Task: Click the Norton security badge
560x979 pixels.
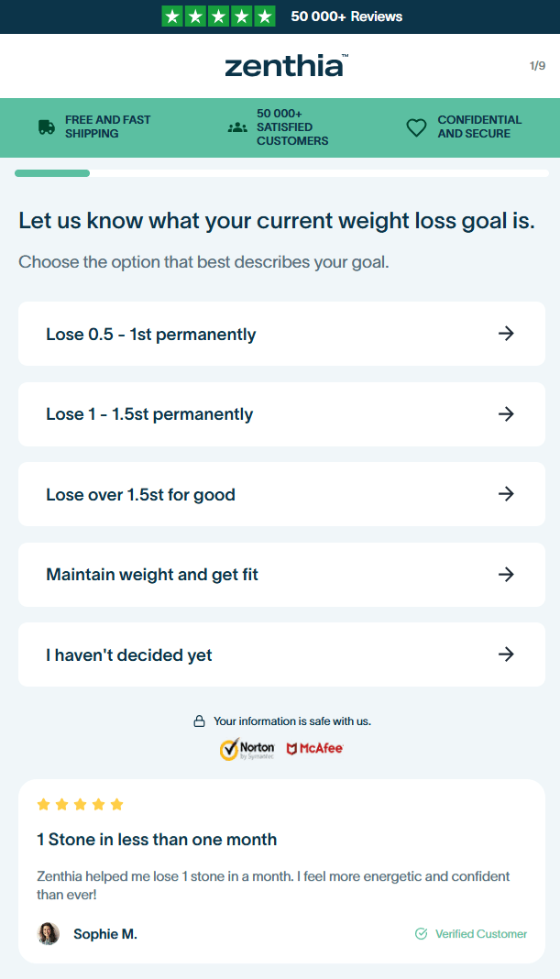Action: (247, 749)
